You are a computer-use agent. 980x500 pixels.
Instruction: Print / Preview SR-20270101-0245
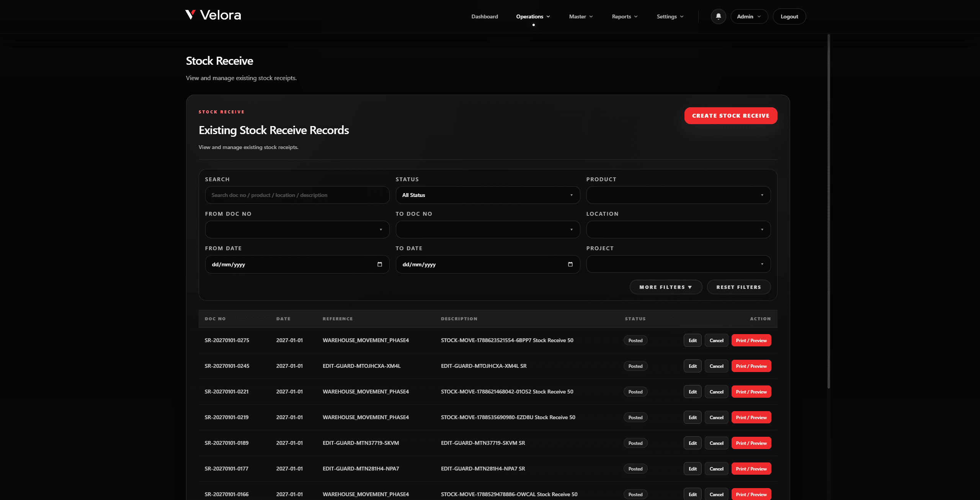point(751,366)
